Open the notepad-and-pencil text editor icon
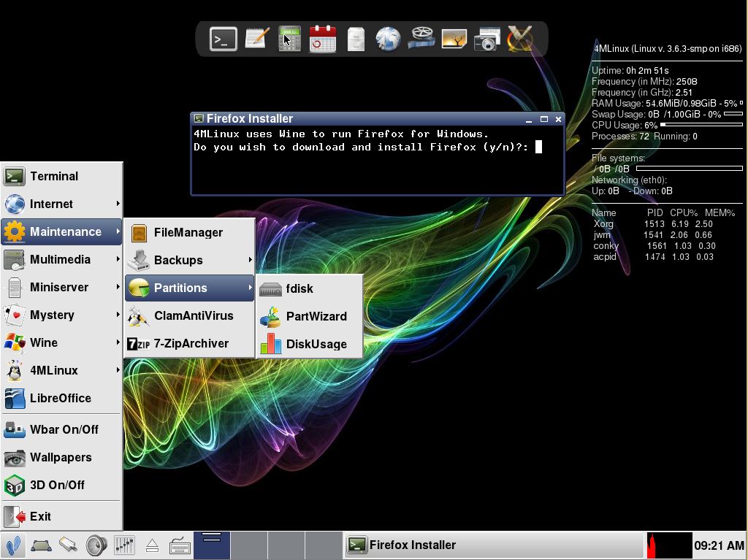The height and width of the screenshot is (560, 748). point(256,39)
